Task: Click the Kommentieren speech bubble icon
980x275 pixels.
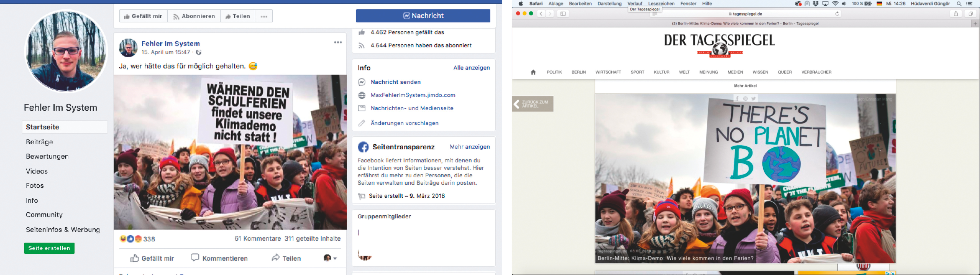Action: [195, 258]
